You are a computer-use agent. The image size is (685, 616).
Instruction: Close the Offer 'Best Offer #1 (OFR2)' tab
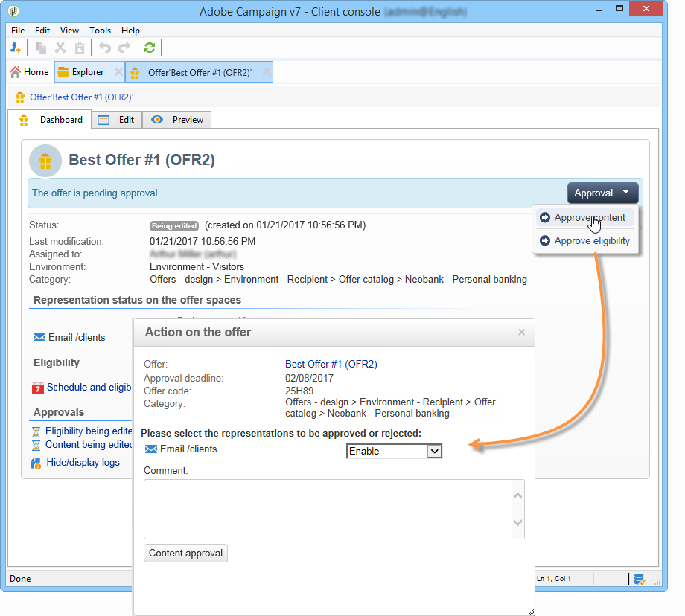coord(267,72)
